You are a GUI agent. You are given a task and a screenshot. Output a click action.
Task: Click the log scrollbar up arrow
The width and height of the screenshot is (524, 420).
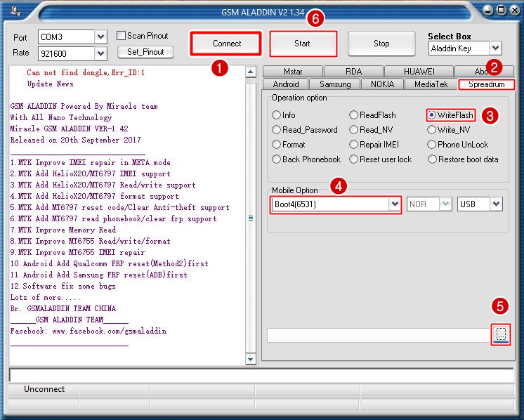click(251, 72)
